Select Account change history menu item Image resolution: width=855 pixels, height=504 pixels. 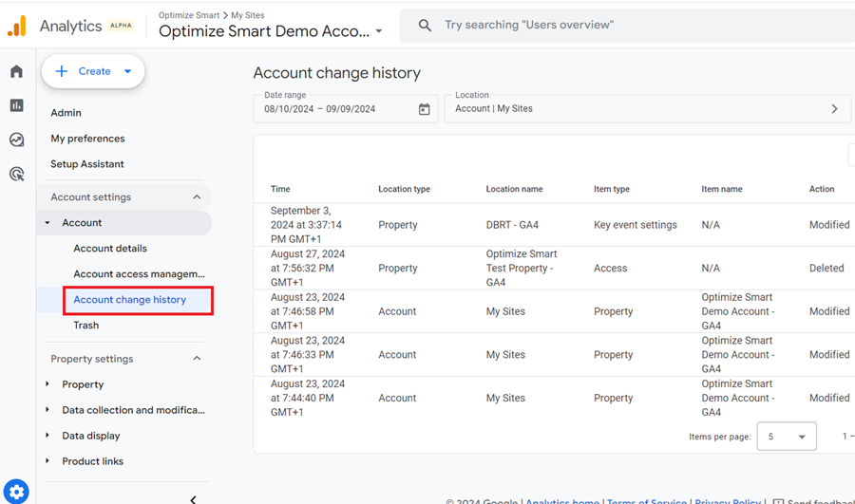point(130,300)
